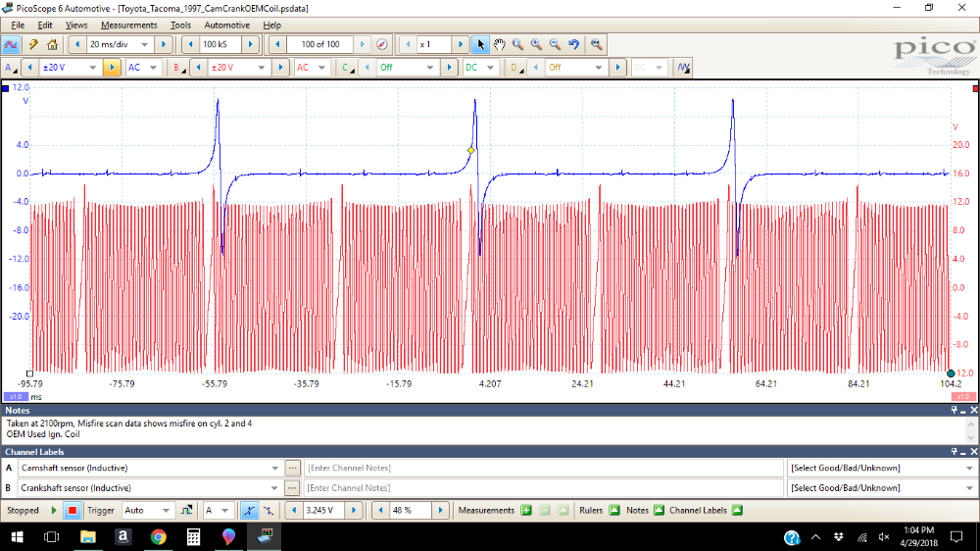980x551 pixels.
Task: Click the Zoom in magnifier tool
Action: click(536, 44)
